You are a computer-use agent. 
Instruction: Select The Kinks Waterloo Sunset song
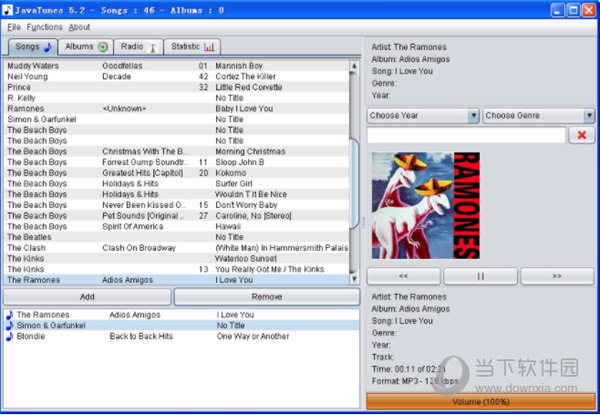(176, 259)
